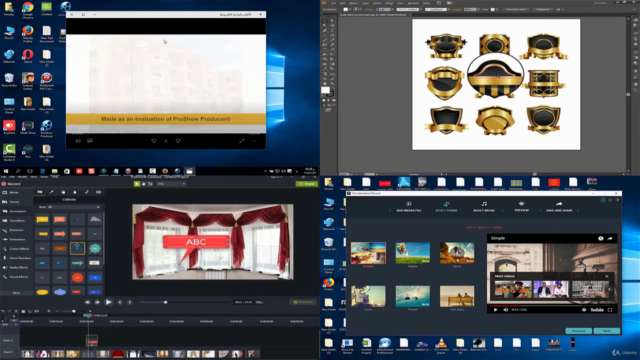This screenshot has height=360, width=640.
Task: Choose the Old Days bench theme thumbnail
Action: point(457,296)
